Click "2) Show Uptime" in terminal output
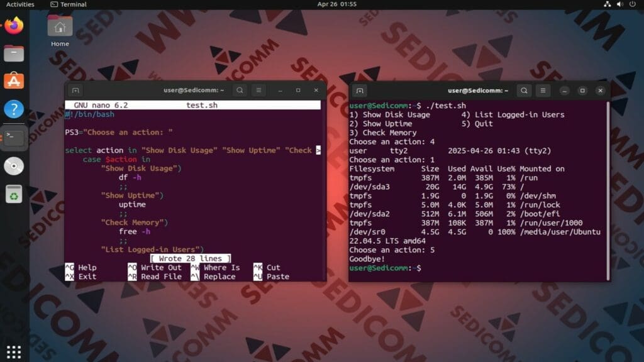 (x=380, y=124)
